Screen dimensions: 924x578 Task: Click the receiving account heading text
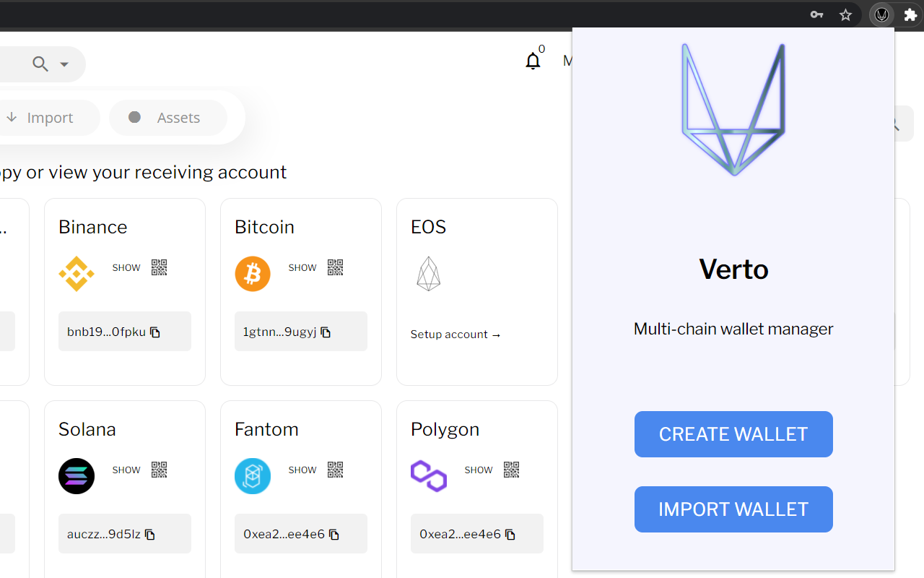click(x=143, y=173)
